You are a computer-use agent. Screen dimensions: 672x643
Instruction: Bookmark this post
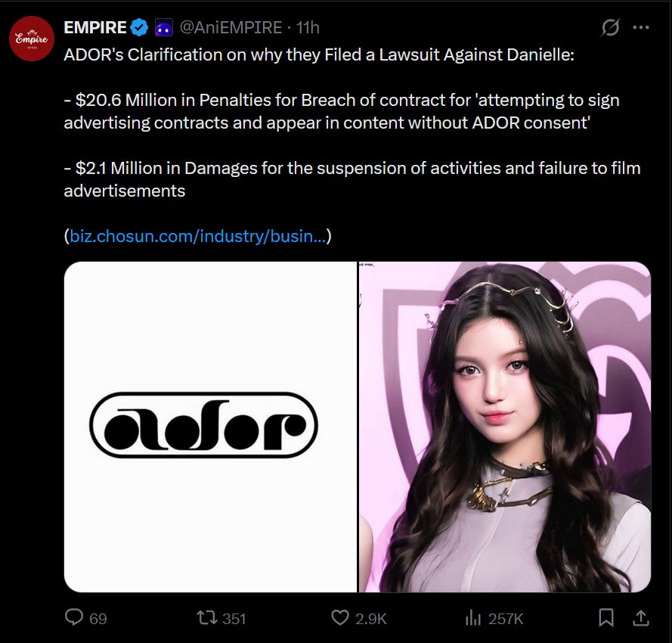(606, 618)
